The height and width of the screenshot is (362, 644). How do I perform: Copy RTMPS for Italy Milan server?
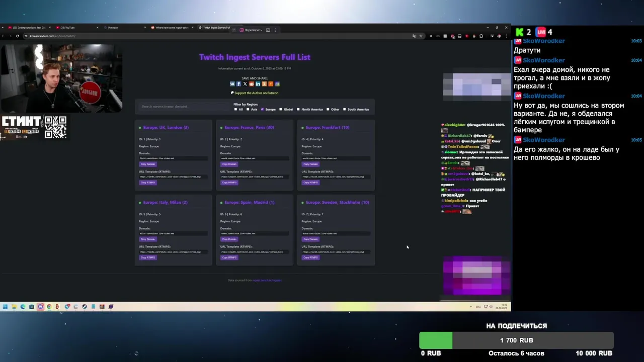pyautogui.click(x=147, y=257)
